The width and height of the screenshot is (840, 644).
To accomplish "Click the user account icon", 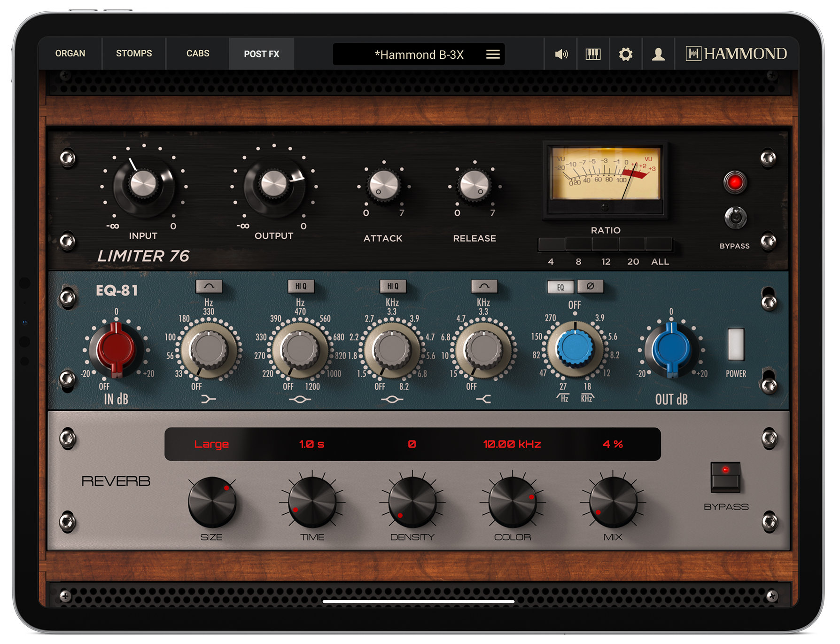I will pyautogui.click(x=658, y=54).
